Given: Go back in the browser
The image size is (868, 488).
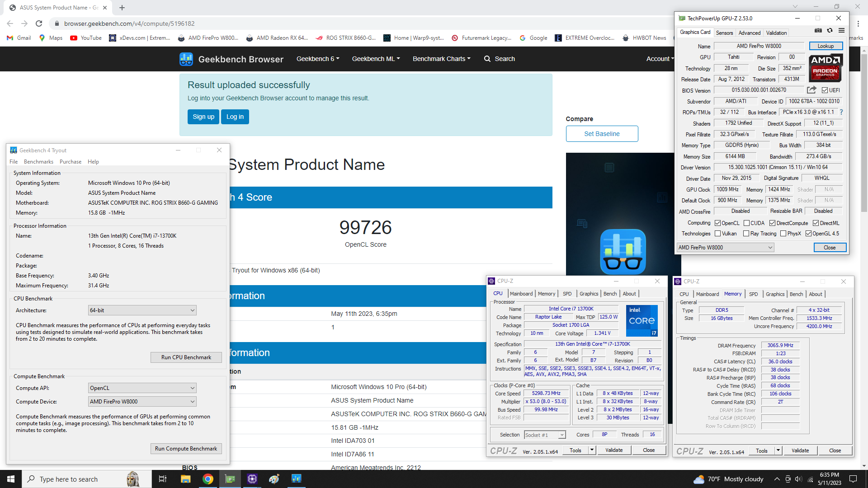Looking at the screenshot, I should click(x=10, y=23).
